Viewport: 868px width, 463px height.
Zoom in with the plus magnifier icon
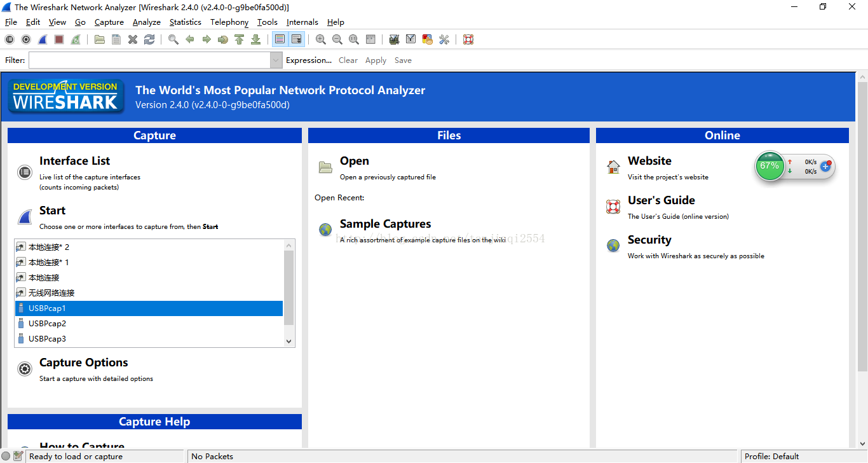(321, 39)
